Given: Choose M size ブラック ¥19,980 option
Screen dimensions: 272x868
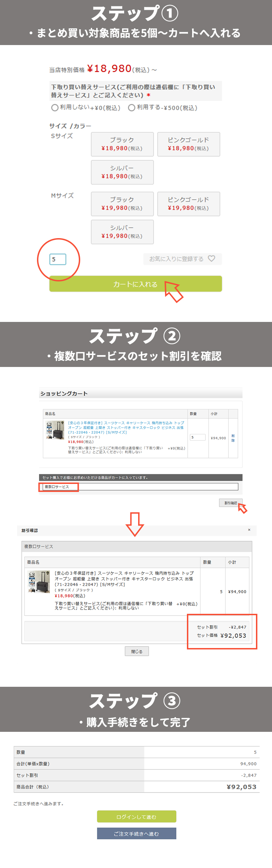Looking at the screenshot, I should coord(122,204).
